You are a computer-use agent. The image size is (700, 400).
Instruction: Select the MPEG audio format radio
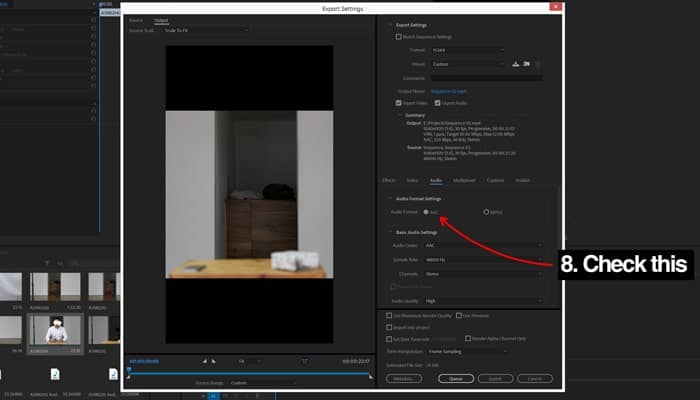tap(486, 212)
